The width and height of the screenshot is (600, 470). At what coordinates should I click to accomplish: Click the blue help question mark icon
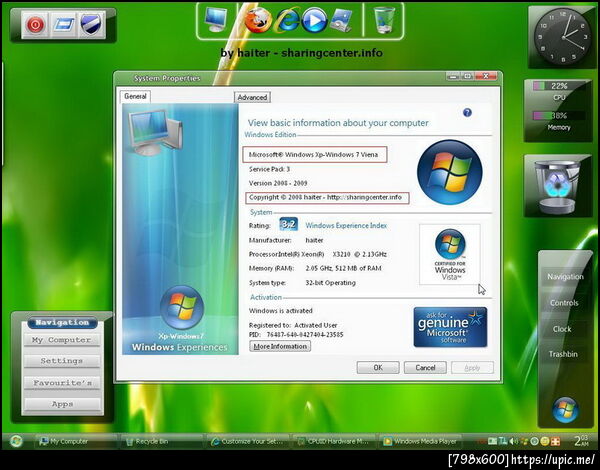[x=467, y=113]
